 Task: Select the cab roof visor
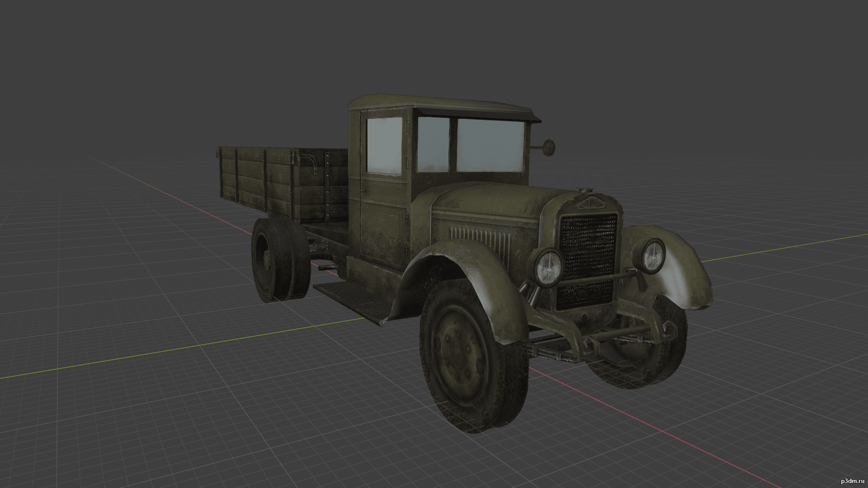pyautogui.click(x=479, y=114)
